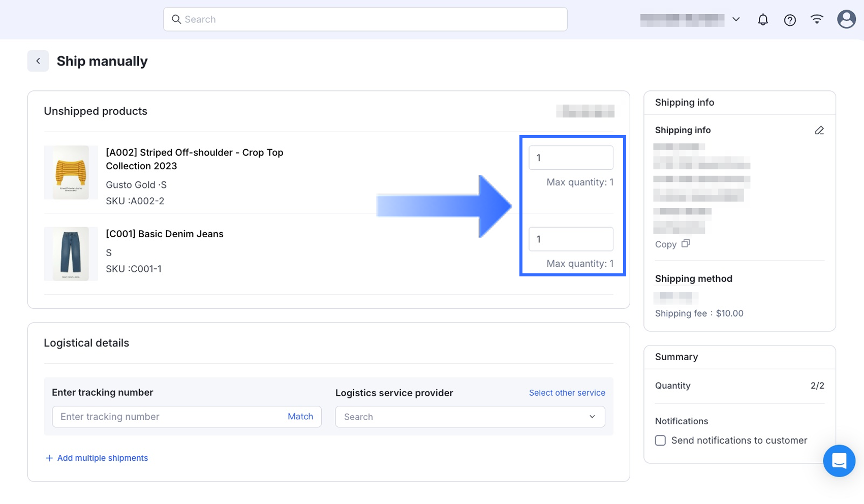This screenshot has height=504, width=864.
Task: Open the Logistics service provider dropdown
Action: click(x=470, y=417)
